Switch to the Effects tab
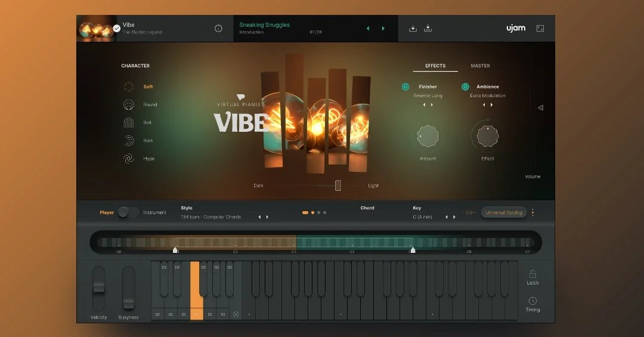This screenshot has width=644, height=337. coord(435,66)
